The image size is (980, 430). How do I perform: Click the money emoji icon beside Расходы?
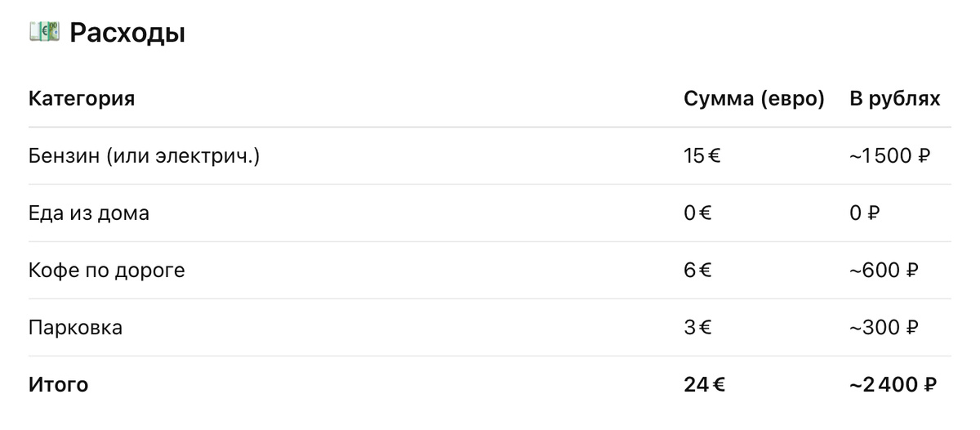click(x=45, y=33)
